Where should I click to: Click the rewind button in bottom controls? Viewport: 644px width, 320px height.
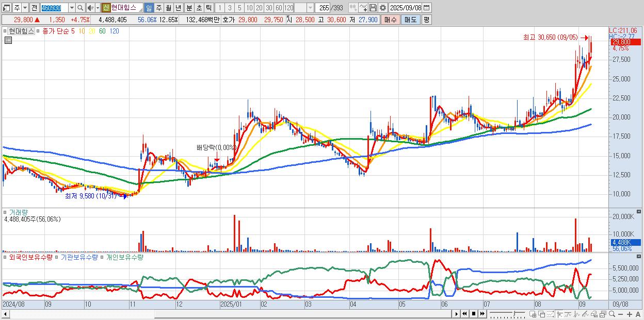tap(464, 314)
